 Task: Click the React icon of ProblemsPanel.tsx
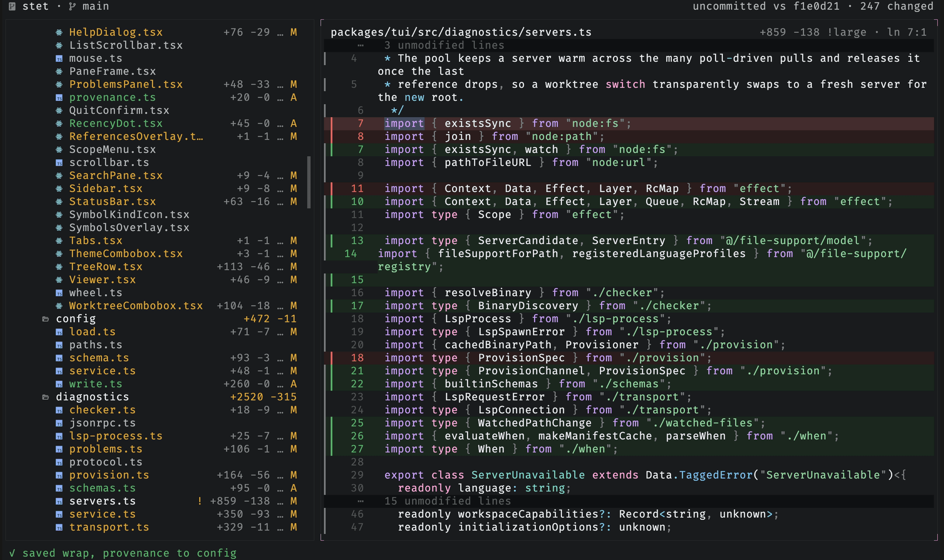(59, 84)
